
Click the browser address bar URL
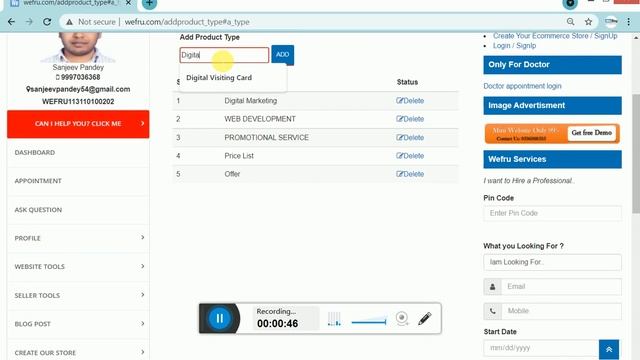click(x=187, y=22)
